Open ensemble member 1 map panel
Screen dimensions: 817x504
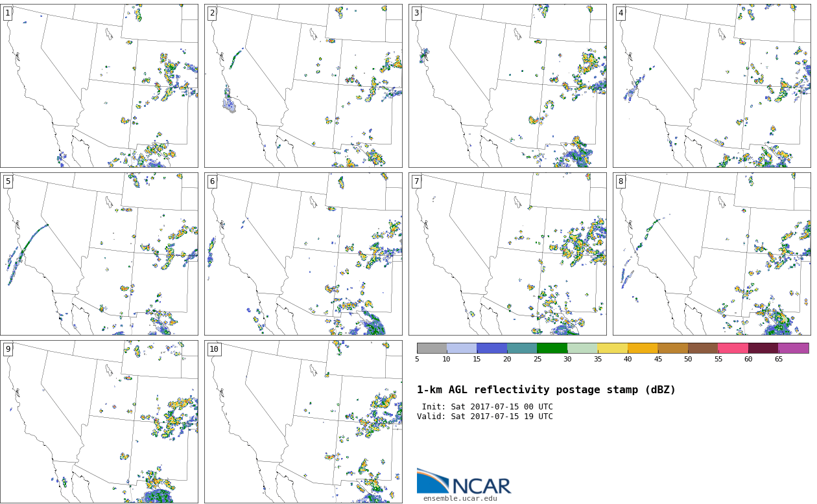click(x=99, y=86)
